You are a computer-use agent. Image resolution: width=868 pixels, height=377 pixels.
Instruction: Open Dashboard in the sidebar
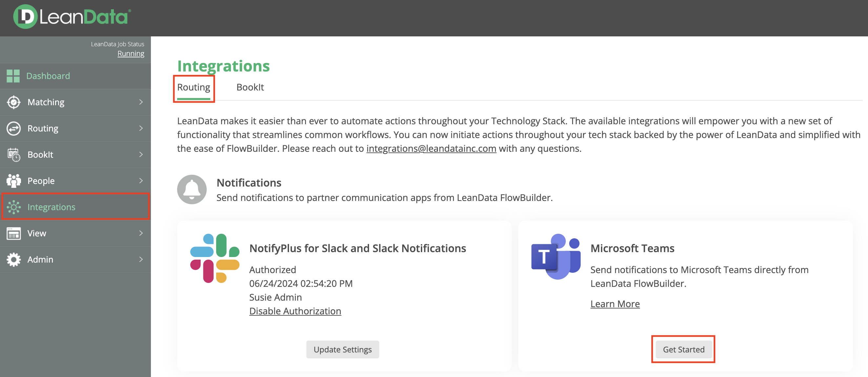point(75,76)
